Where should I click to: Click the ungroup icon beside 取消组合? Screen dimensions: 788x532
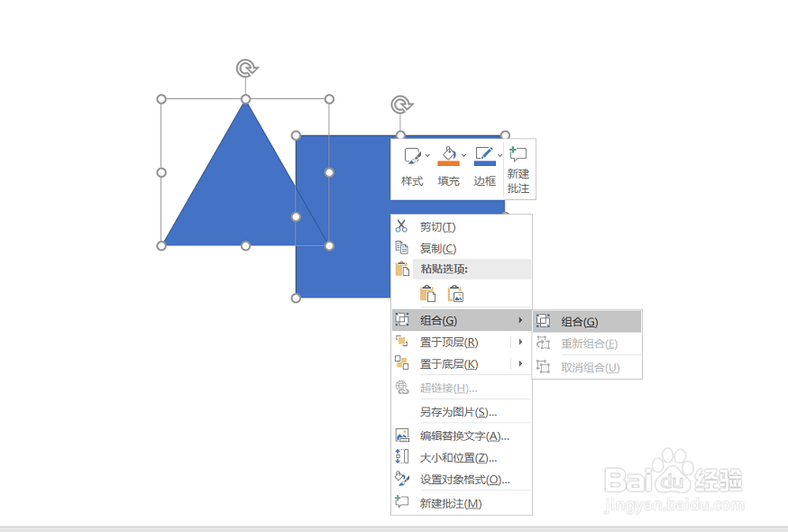(543, 366)
